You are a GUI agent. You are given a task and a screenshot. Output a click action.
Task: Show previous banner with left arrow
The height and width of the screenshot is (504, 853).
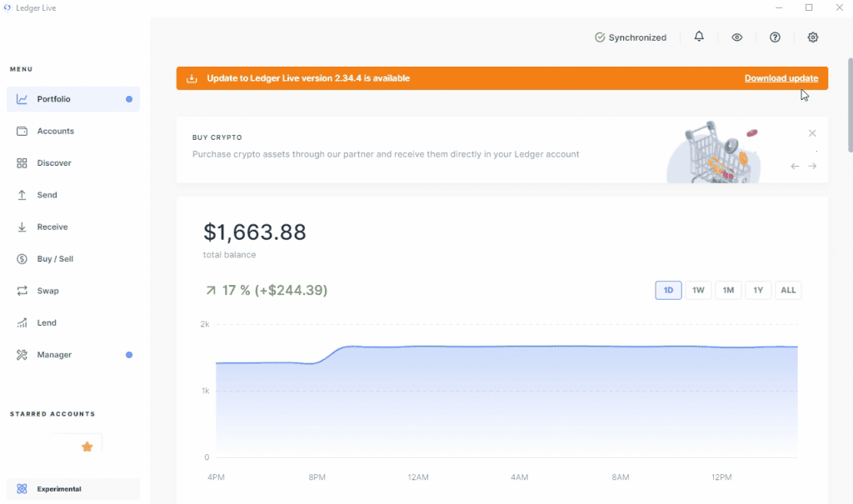click(795, 166)
